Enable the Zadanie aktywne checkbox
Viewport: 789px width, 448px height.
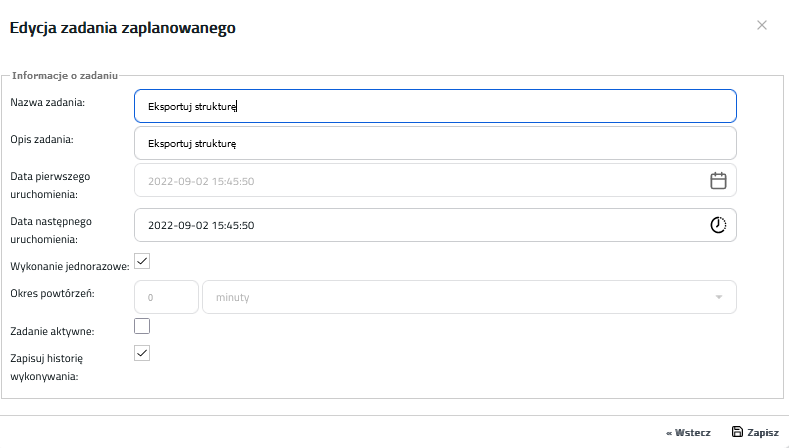(142, 326)
